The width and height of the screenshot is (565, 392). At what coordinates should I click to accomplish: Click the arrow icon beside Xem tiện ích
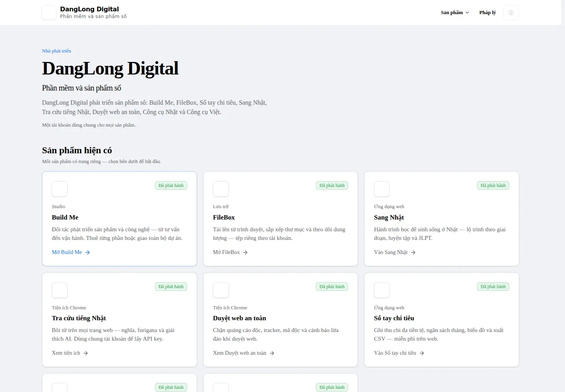[86, 353]
